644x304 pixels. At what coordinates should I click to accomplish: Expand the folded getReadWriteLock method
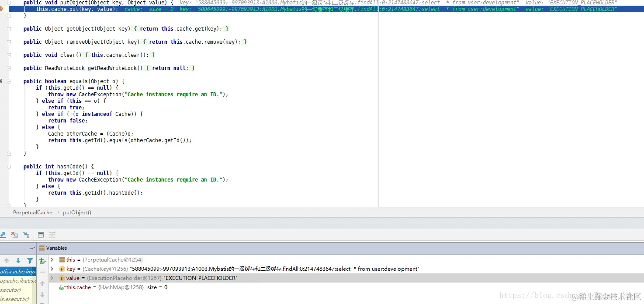9,68
